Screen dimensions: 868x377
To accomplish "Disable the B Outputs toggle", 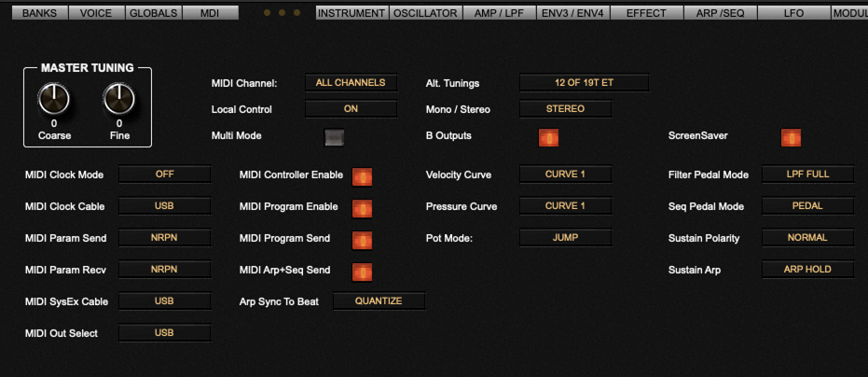I will tap(548, 137).
